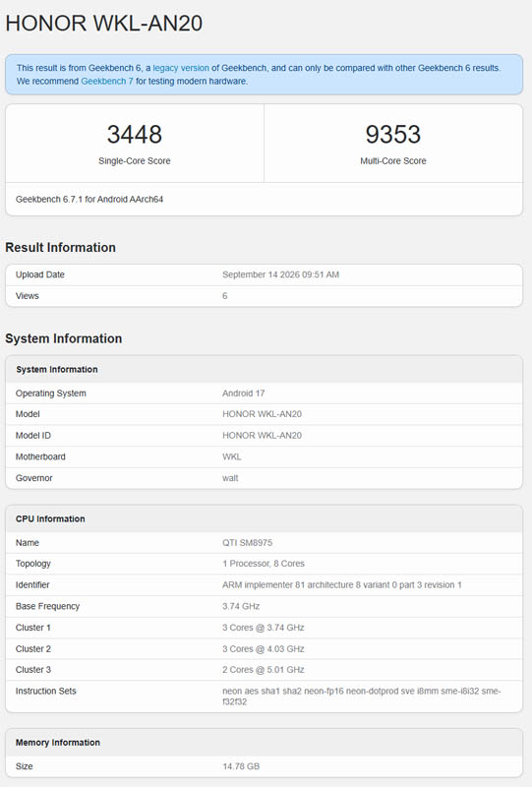Click the 'Identifier' label
Screen dimensions: 532x787
point(32,585)
